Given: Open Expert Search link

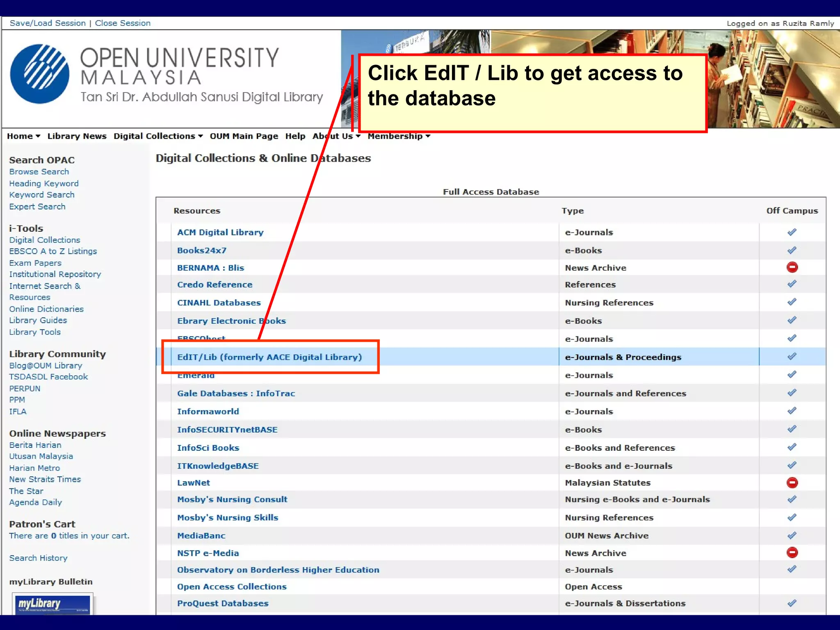Looking at the screenshot, I should click(37, 206).
